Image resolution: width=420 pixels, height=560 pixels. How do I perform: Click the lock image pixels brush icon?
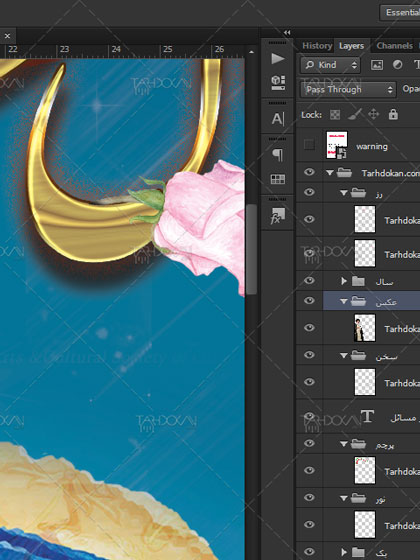coord(354,115)
